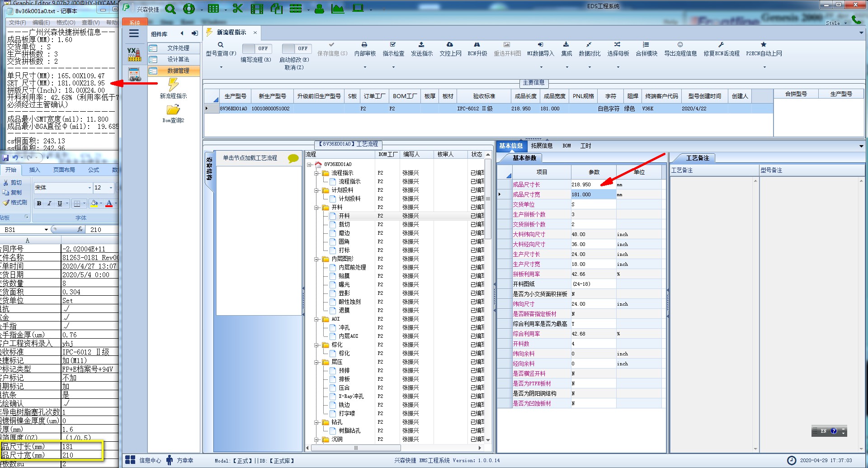
Task: Toggle Underline in Excel ribbon
Action: [60, 203]
